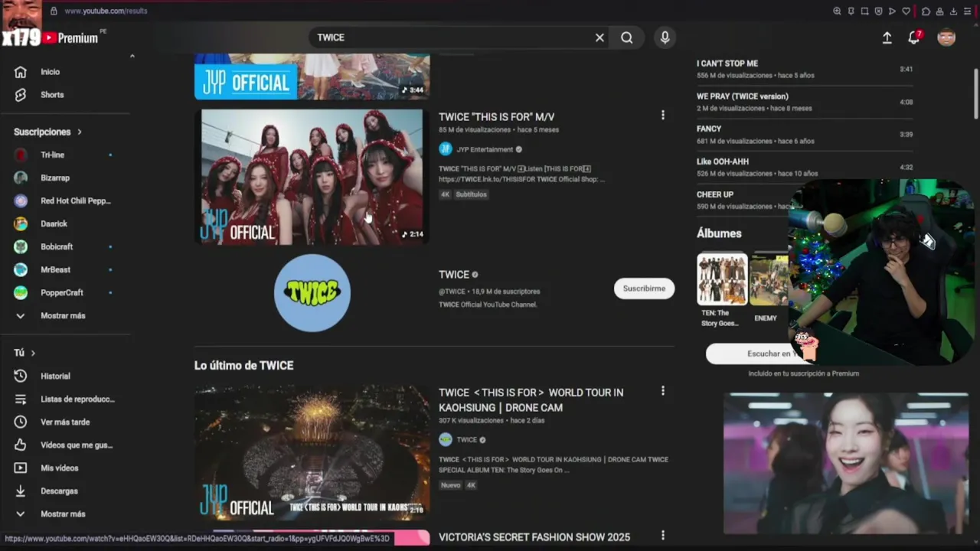Expand the Suscripciones section arrow
The width and height of the screenshot is (980, 551).
(x=79, y=132)
